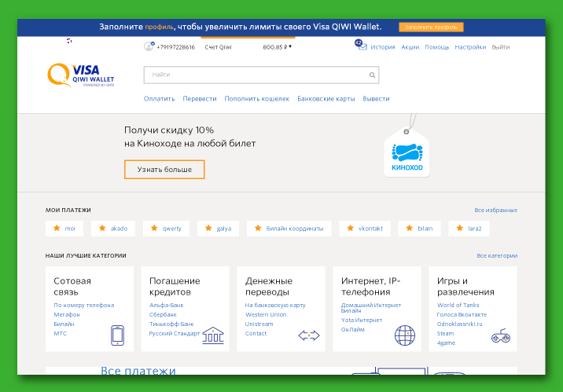Image resolution: width=563 pixels, height=392 pixels.
Task: Click the gamepad icon in Игры и развлечения
Action: tap(501, 336)
